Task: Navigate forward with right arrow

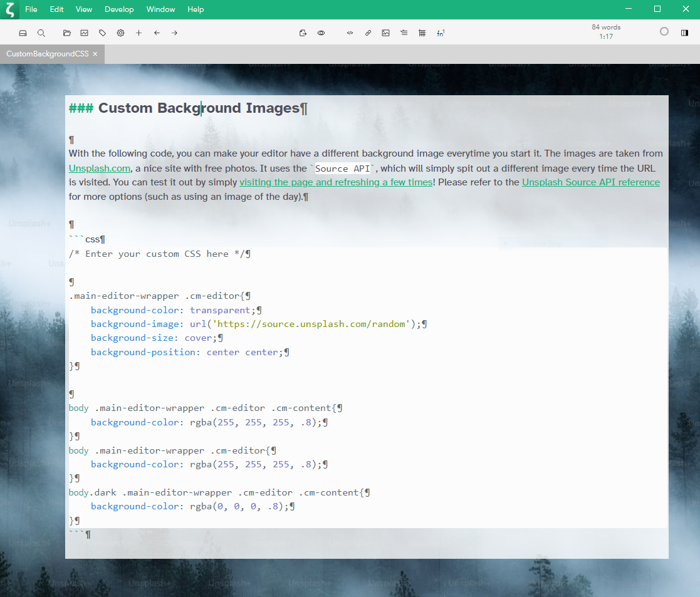Action: (175, 33)
